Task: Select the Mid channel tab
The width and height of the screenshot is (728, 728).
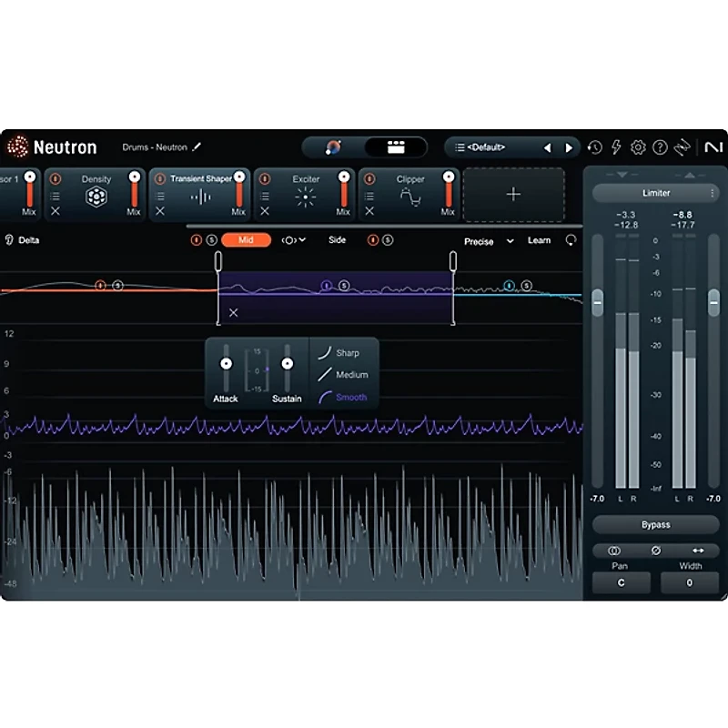Action: point(246,241)
